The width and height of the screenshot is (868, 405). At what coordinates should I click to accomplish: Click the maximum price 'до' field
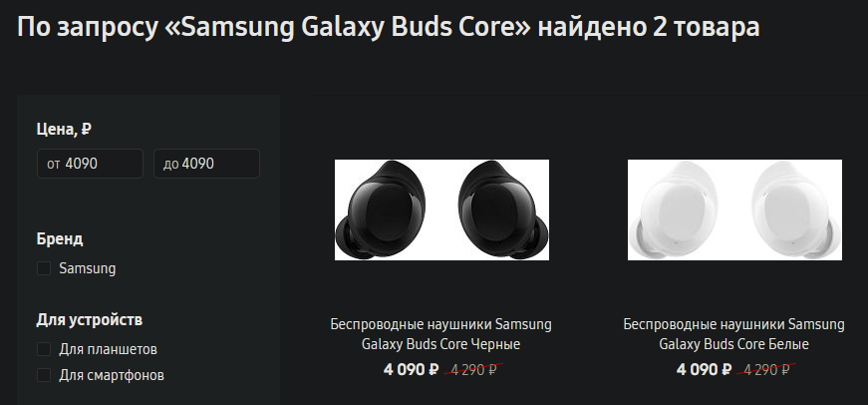(x=206, y=164)
